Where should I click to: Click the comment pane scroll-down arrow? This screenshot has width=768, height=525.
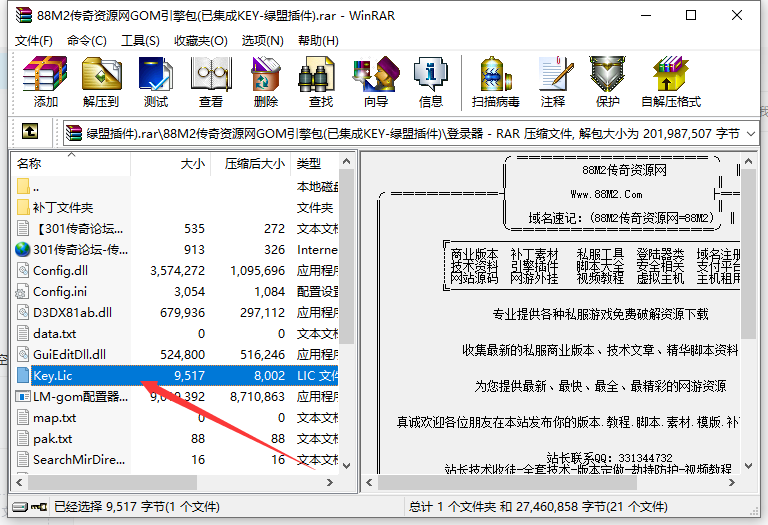748,466
